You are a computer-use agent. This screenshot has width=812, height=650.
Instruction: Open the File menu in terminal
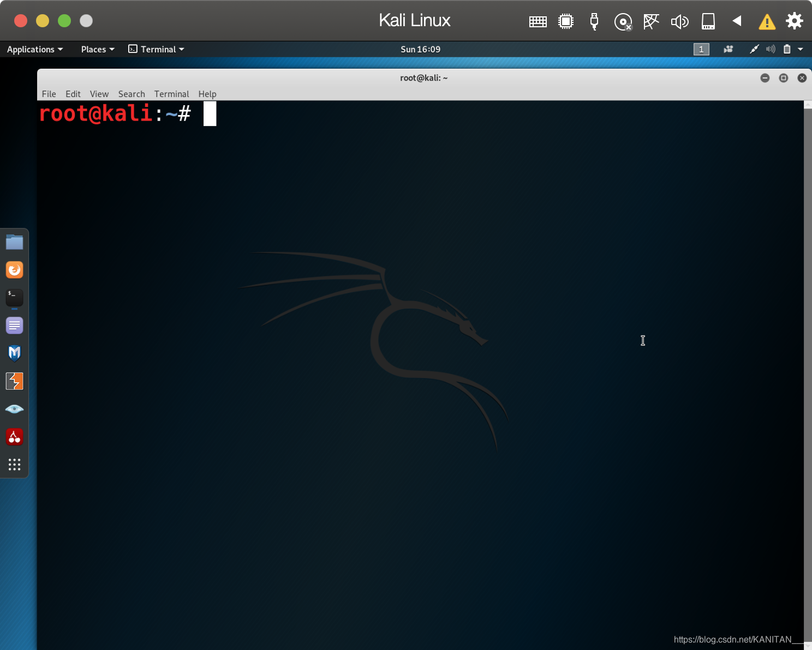click(x=49, y=94)
